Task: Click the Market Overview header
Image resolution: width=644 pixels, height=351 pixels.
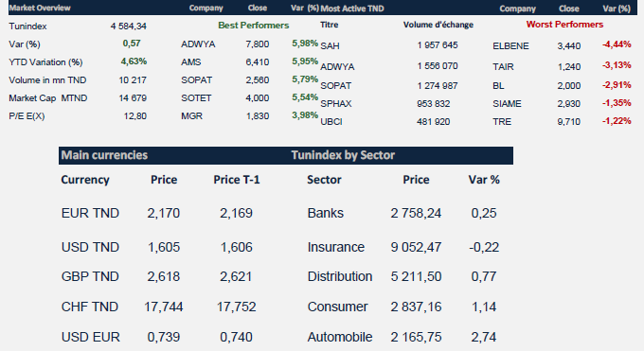Action: click(x=40, y=8)
